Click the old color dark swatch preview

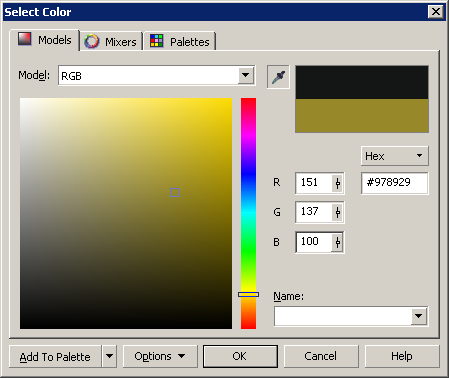[362, 82]
